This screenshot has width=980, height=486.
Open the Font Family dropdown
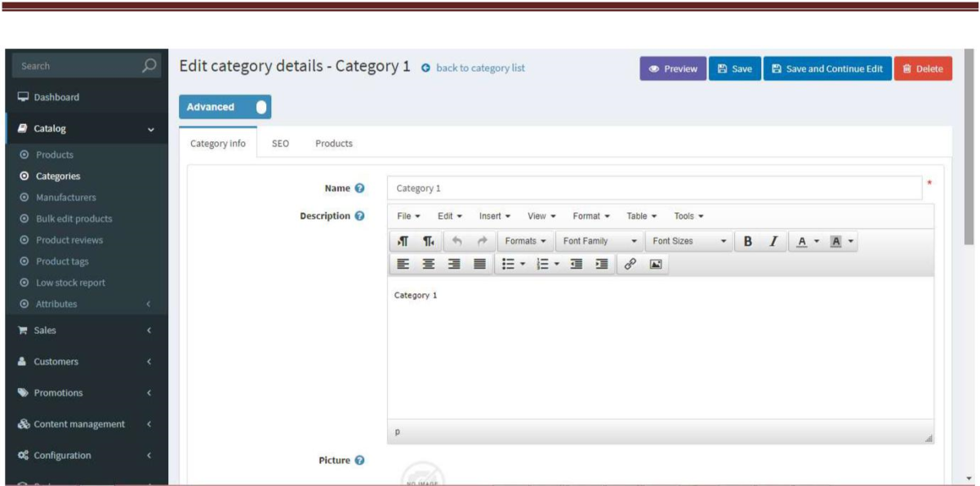pyautogui.click(x=600, y=241)
